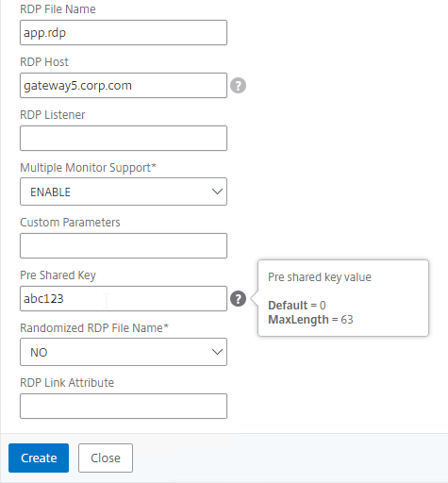The width and height of the screenshot is (448, 483).
Task: Click the RDP File Name field containing app.rdp
Action: tap(124, 33)
